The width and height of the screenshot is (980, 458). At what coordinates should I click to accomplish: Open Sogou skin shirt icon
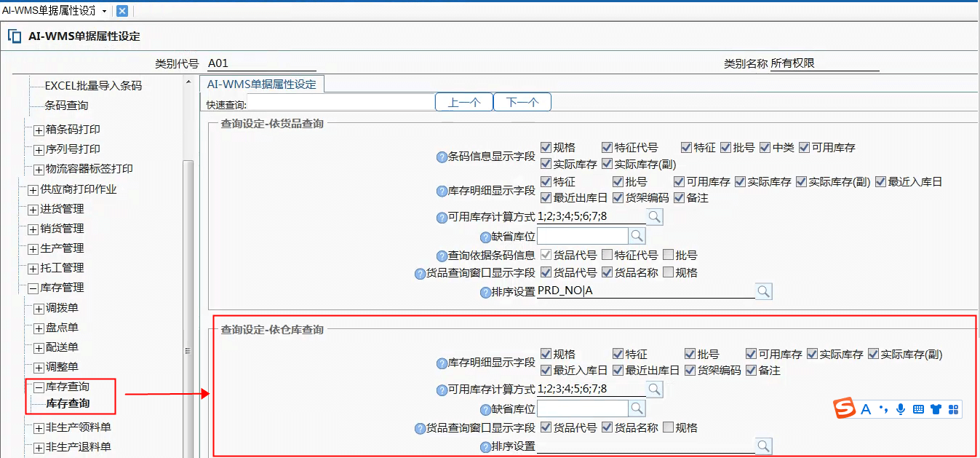tap(936, 409)
